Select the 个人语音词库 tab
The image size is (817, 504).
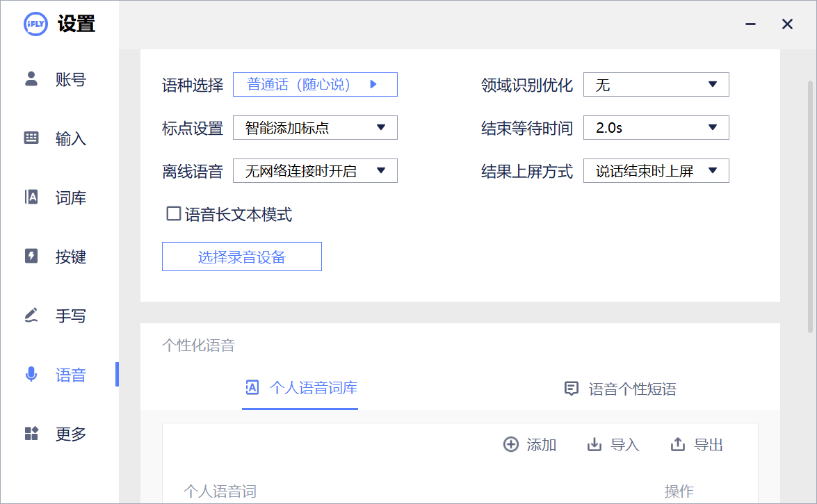coord(300,389)
